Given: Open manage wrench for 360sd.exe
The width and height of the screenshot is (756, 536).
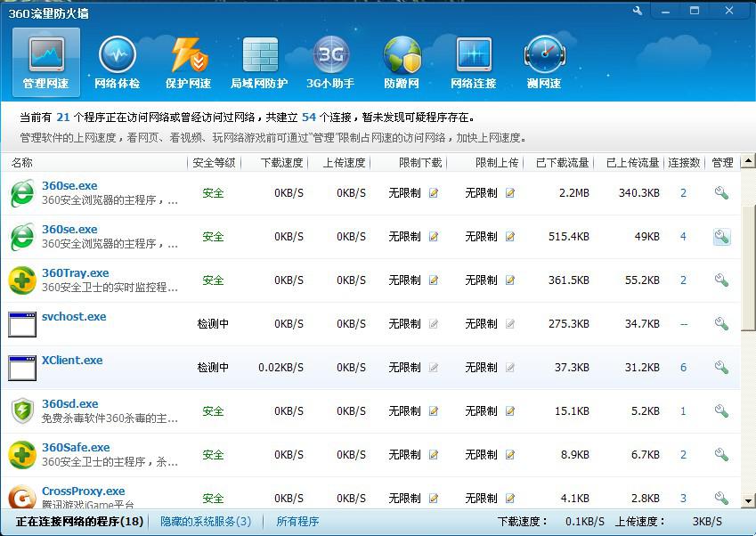Looking at the screenshot, I should (x=721, y=411).
